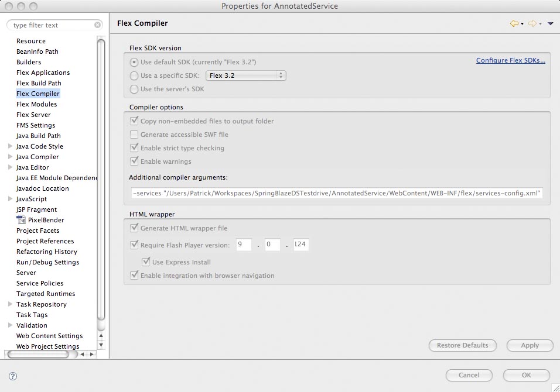Click the back navigation arrow icon

pyautogui.click(x=514, y=23)
